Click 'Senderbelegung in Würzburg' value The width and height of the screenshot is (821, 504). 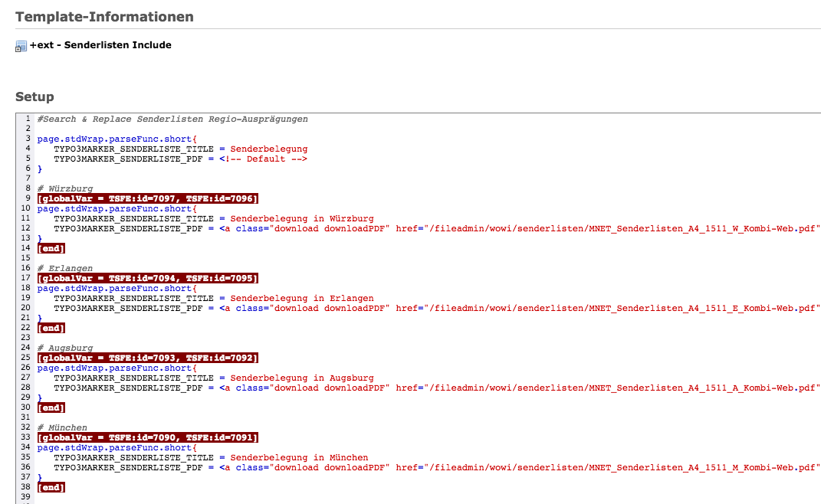click(x=302, y=219)
